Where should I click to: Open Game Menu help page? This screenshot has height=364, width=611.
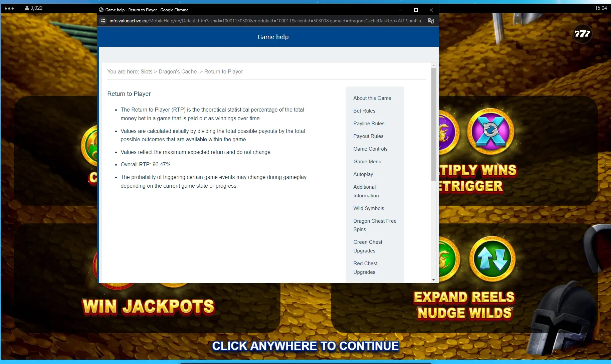pyautogui.click(x=367, y=162)
